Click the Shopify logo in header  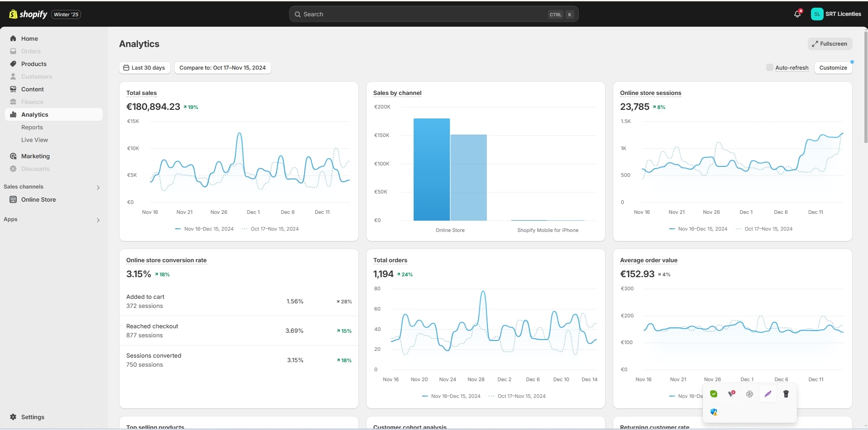[x=28, y=14]
